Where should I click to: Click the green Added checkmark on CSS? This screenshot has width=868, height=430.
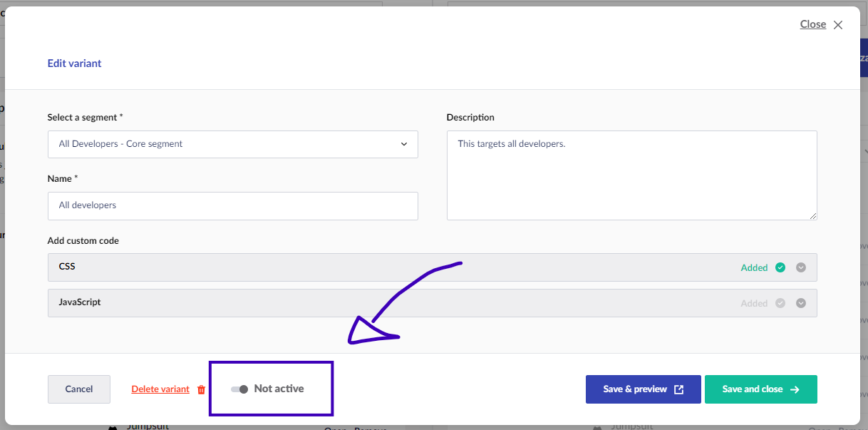pos(780,267)
